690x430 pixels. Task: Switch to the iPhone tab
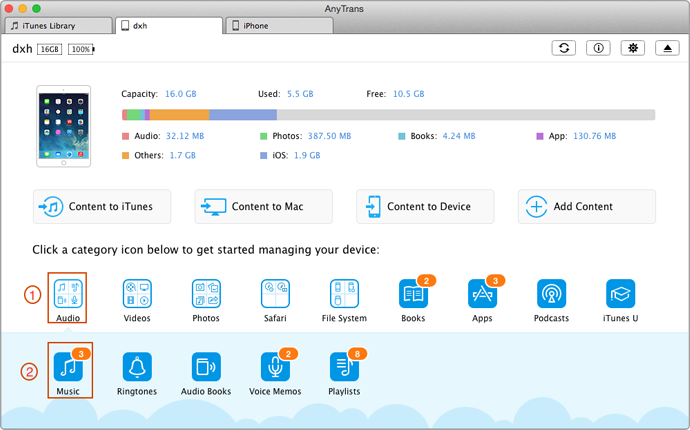(x=279, y=26)
